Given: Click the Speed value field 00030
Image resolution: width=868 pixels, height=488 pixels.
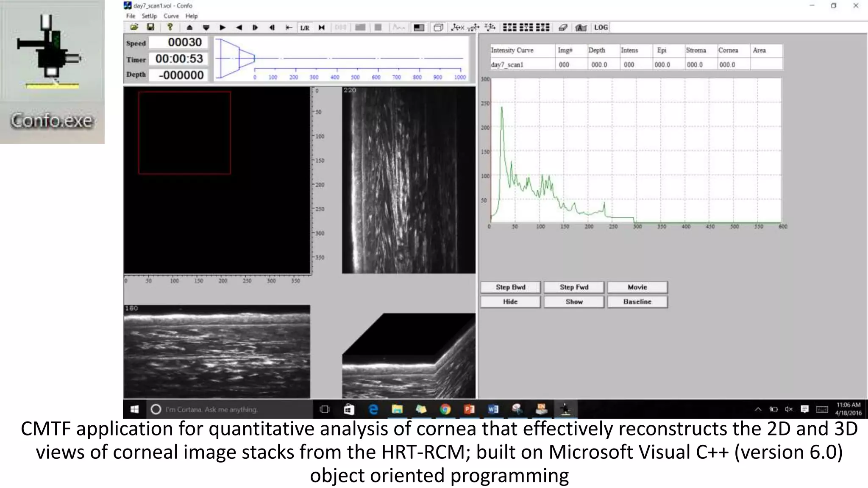Looking at the screenshot, I should (178, 42).
